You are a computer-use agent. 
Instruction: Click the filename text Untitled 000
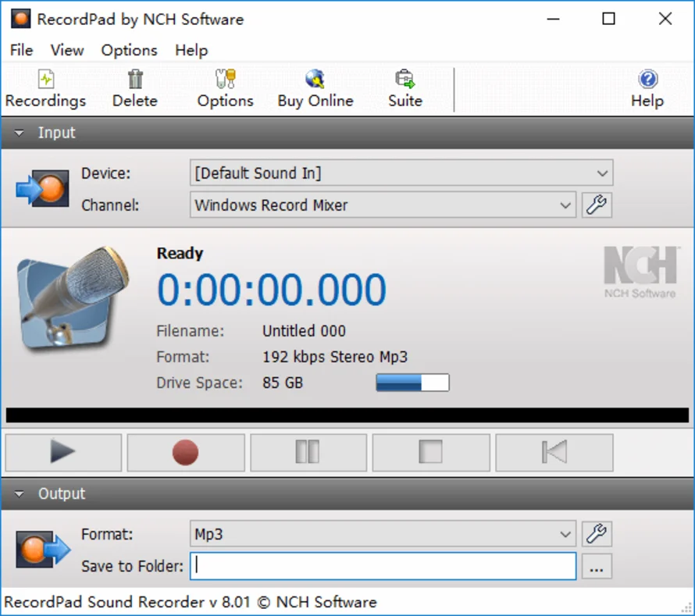[x=304, y=331]
